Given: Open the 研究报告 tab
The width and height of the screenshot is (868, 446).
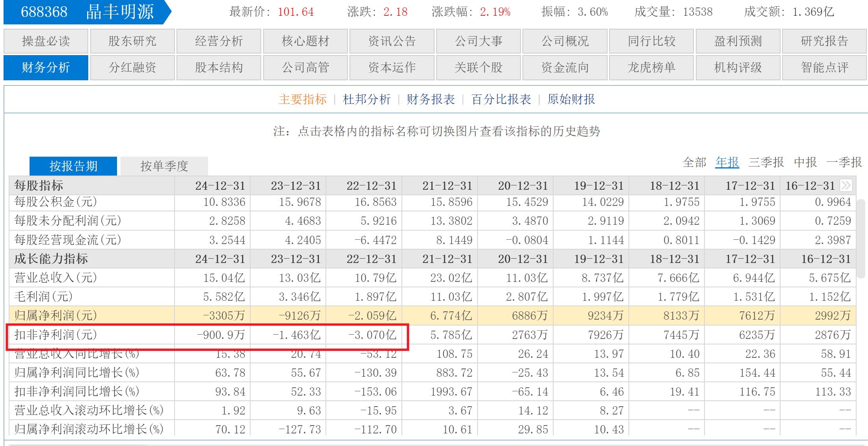Looking at the screenshot, I should [824, 41].
